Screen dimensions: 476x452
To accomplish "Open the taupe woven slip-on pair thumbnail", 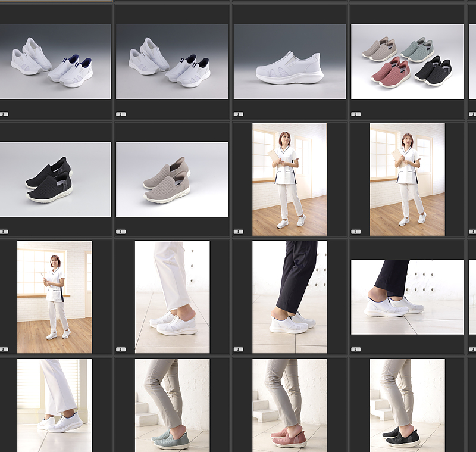I will (x=172, y=179).
